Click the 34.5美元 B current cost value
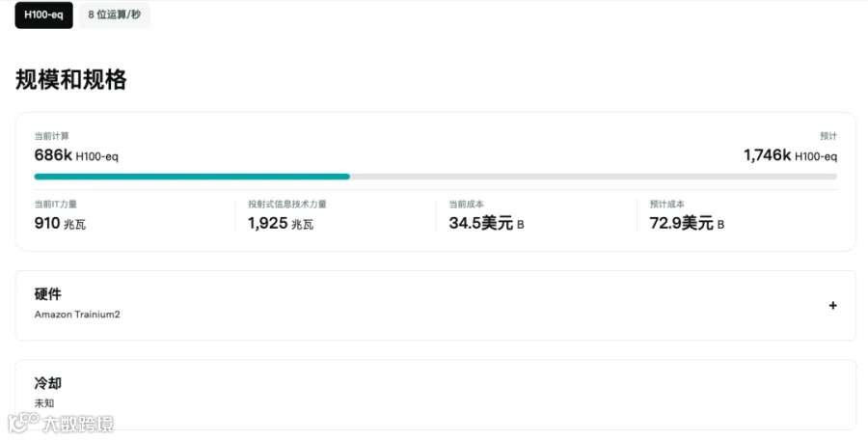Viewport: 868px width, 440px height. click(487, 223)
